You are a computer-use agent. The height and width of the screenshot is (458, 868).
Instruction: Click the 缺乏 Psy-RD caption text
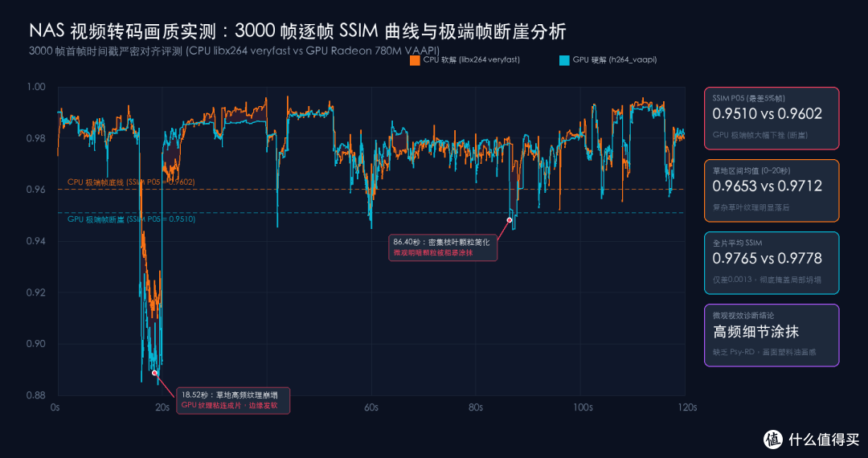(764, 353)
